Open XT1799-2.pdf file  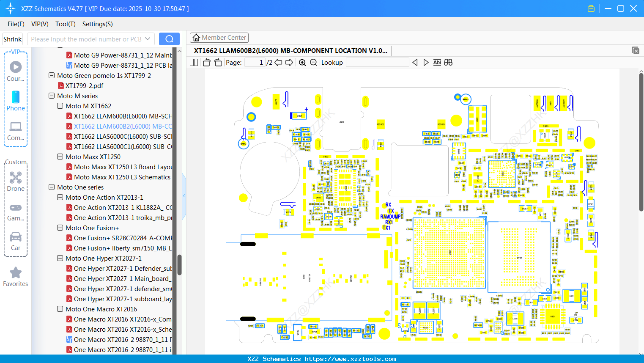pos(81,86)
